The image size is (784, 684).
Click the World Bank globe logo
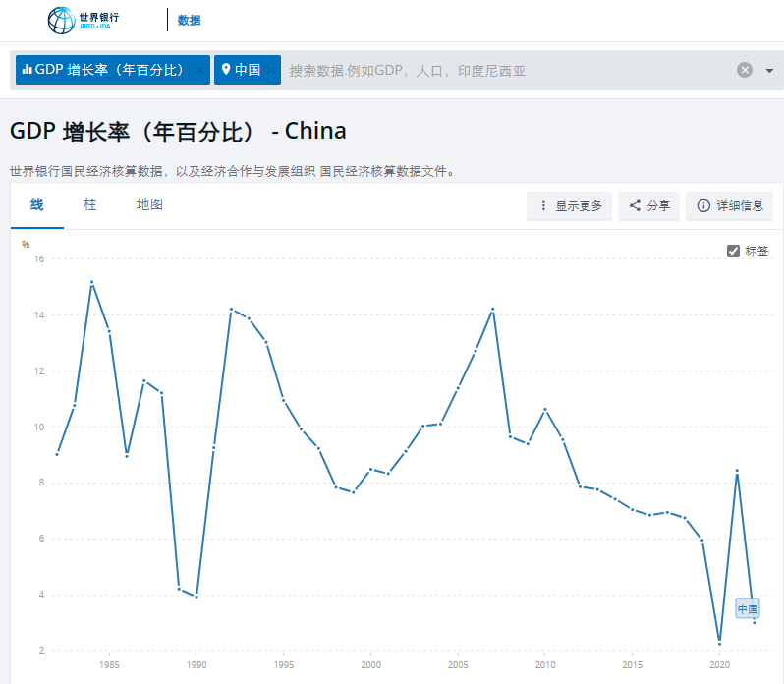pyautogui.click(x=61, y=20)
